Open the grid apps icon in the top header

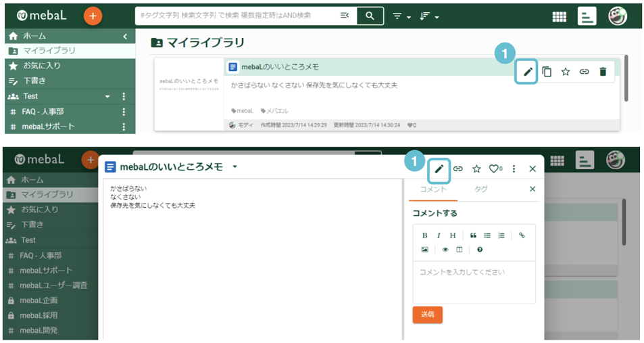[x=559, y=17]
